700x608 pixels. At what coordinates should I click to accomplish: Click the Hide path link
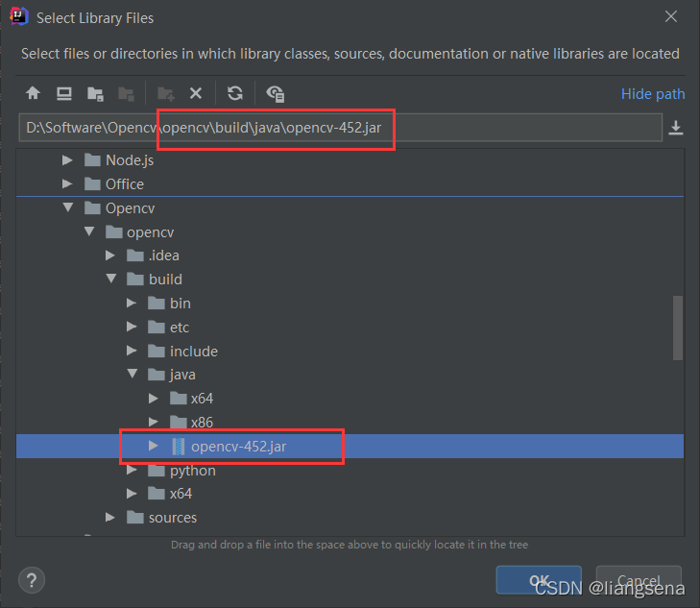tap(653, 94)
